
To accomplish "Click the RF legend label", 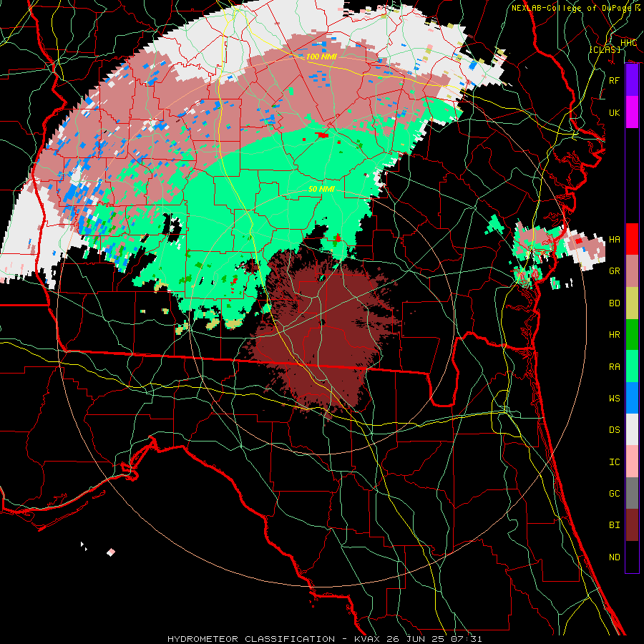I will [x=614, y=80].
